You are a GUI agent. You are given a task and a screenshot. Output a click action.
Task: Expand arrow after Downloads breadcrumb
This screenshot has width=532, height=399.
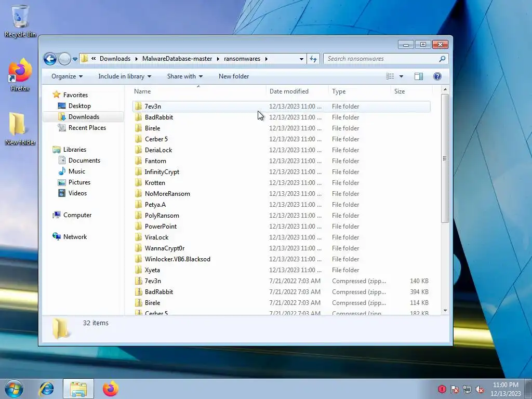click(x=137, y=59)
